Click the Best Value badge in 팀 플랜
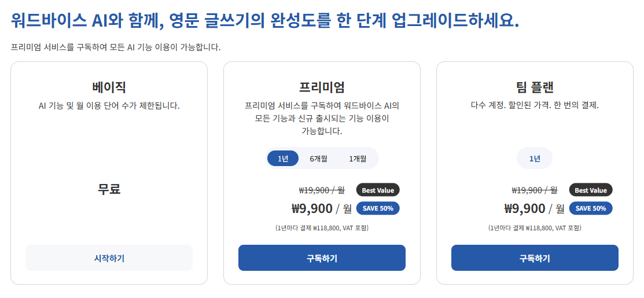This screenshot has width=644, height=298. tap(591, 190)
